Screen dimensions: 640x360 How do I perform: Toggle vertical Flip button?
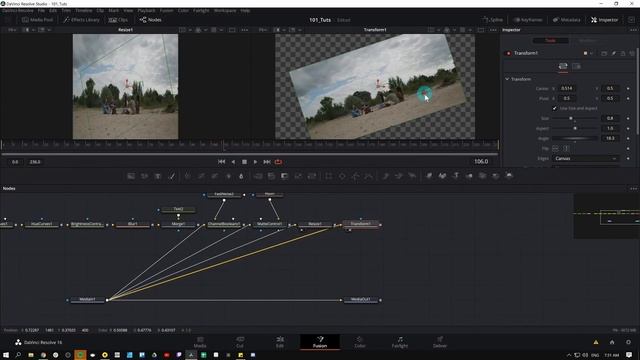coord(566,148)
